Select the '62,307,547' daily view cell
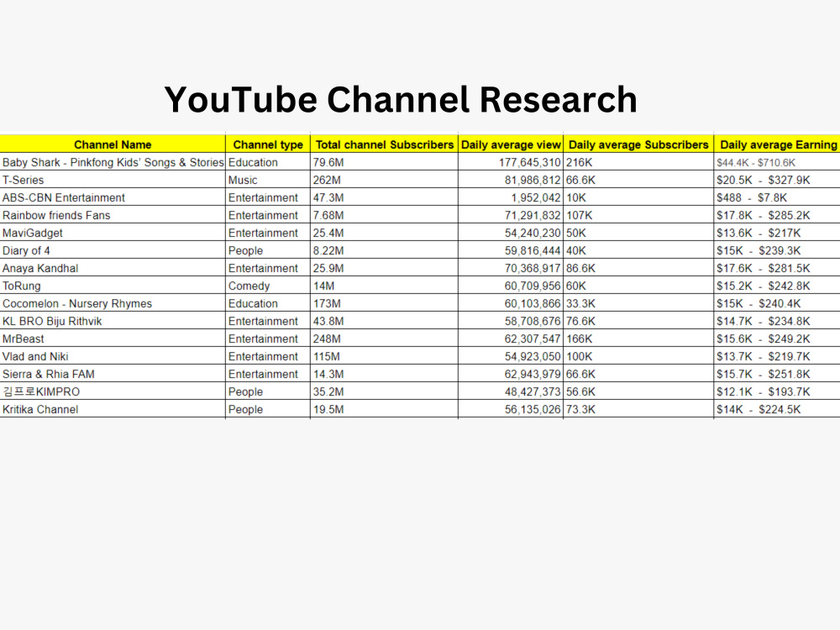The height and width of the screenshot is (630, 840). click(511, 339)
